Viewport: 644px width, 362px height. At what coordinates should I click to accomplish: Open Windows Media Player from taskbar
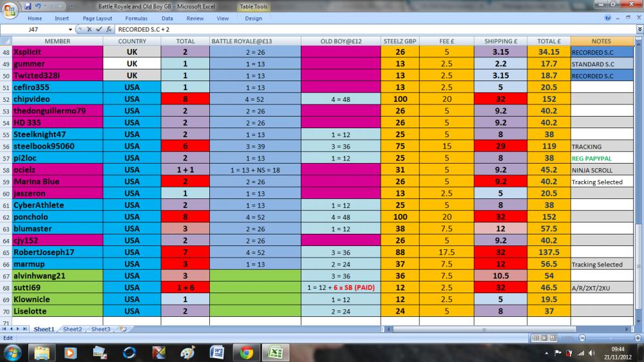tap(70, 352)
